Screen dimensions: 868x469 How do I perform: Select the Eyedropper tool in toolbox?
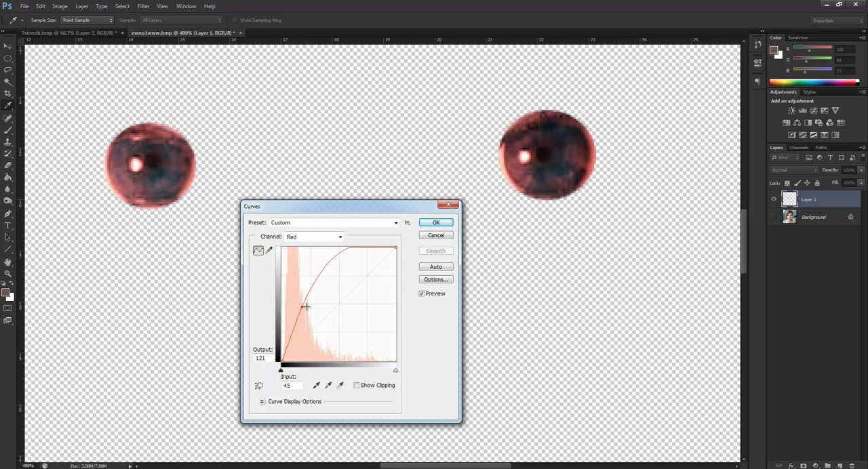[x=7, y=106]
